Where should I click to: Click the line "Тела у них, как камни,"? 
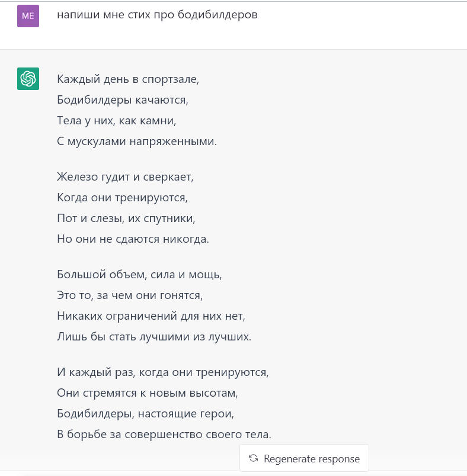click(117, 121)
